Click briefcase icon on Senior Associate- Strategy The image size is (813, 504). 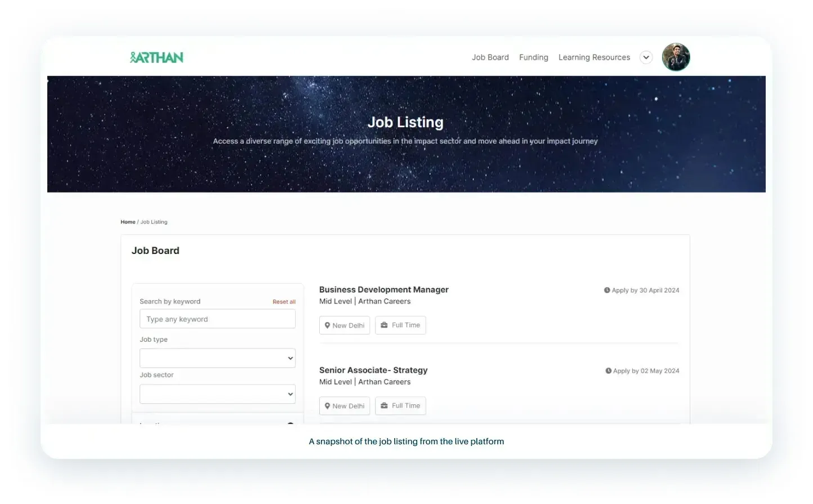click(x=384, y=405)
